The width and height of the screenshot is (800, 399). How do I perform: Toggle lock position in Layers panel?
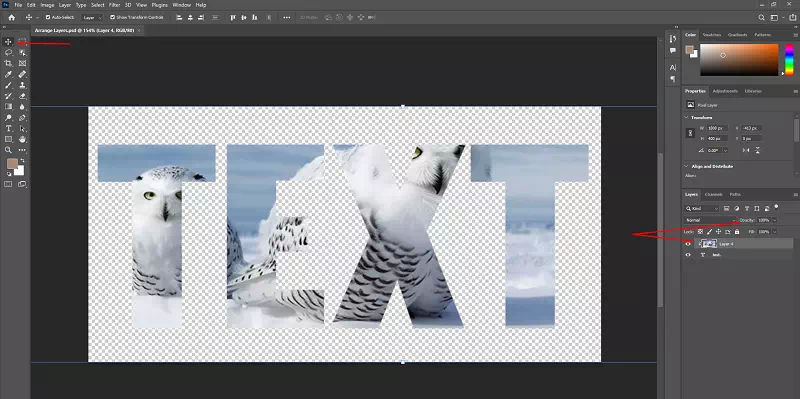[x=718, y=232]
